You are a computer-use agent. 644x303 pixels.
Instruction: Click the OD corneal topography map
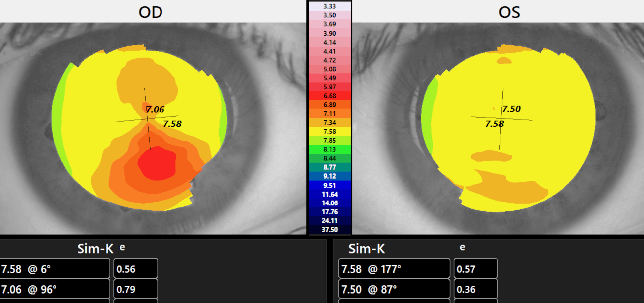[x=139, y=128]
